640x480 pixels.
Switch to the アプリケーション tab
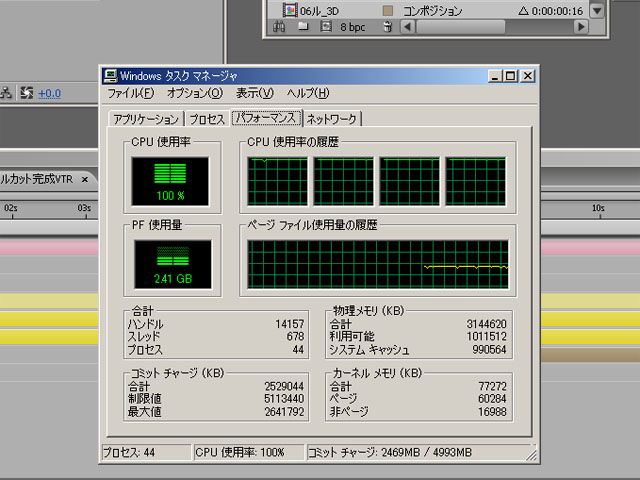point(146,119)
